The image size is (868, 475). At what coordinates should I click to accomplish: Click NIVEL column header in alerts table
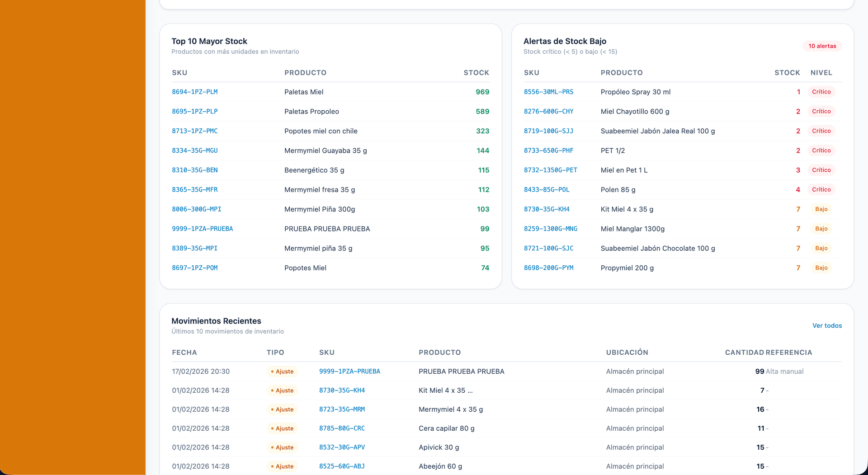pos(821,73)
